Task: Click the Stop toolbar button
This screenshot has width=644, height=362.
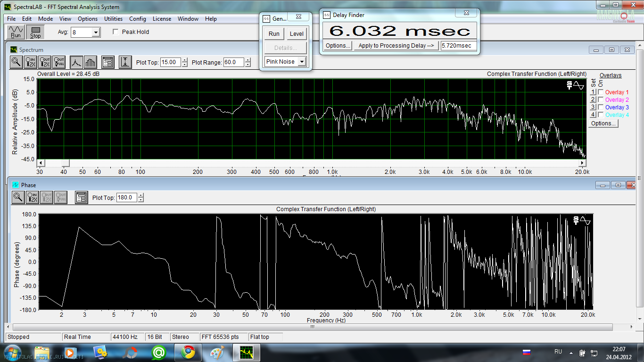Action: (35, 32)
